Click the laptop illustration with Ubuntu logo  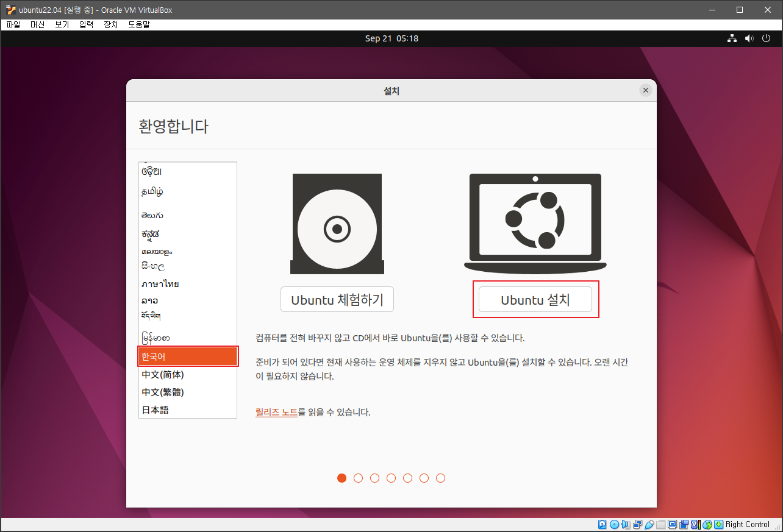[x=535, y=223]
